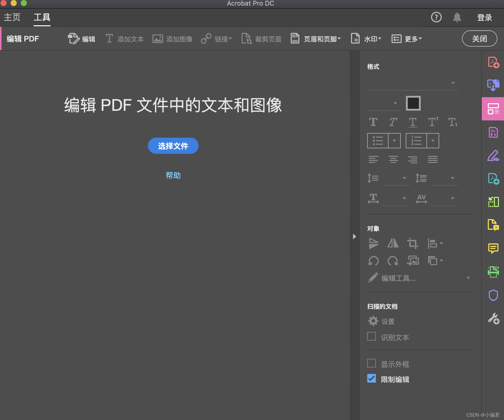This screenshot has height=420, width=504.
Task: Open Protect shield sidebar icon
Action: tap(493, 295)
